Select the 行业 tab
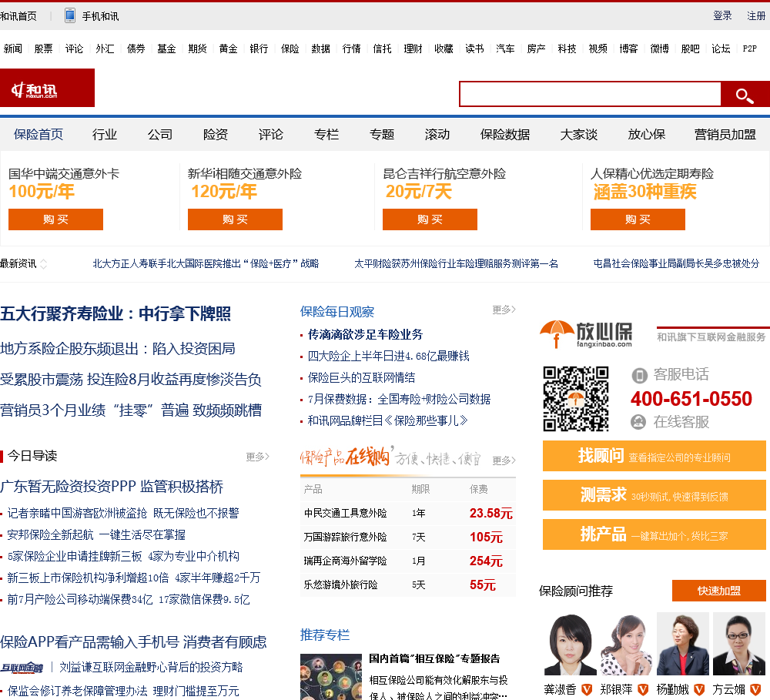Screen dimensions: 770x700 click(x=105, y=134)
